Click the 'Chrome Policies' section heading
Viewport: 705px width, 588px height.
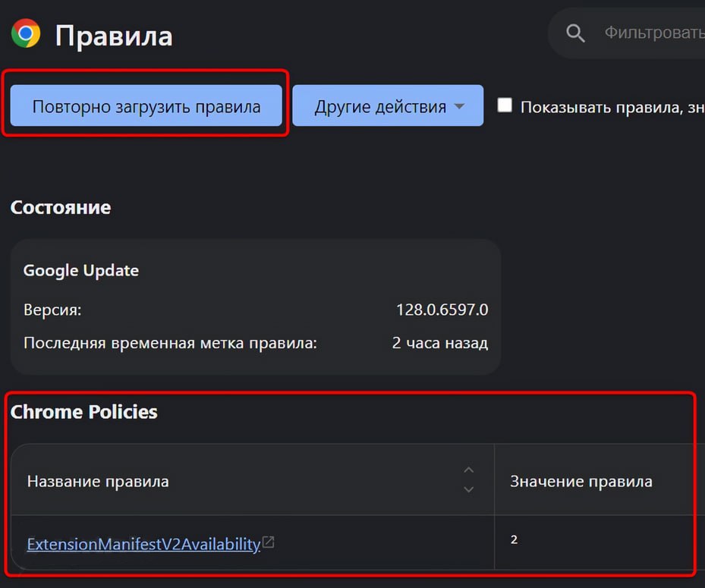click(84, 412)
